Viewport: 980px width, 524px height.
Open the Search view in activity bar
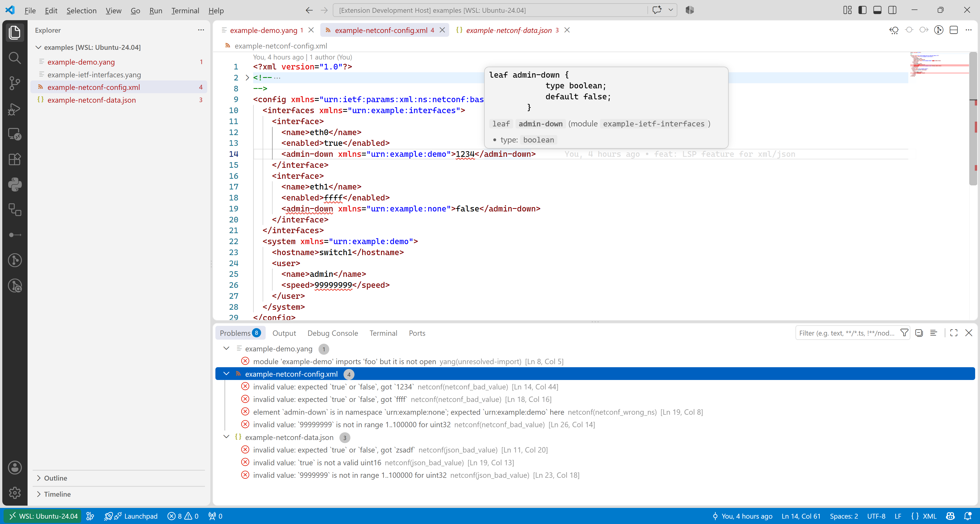pyautogui.click(x=15, y=58)
